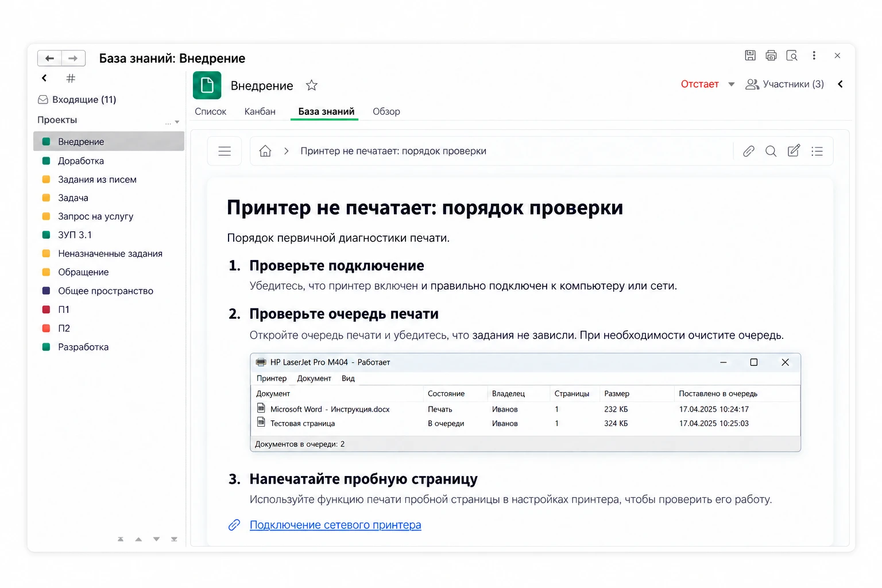
Task: Click the attachments paperclip icon
Action: tap(749, 151)
